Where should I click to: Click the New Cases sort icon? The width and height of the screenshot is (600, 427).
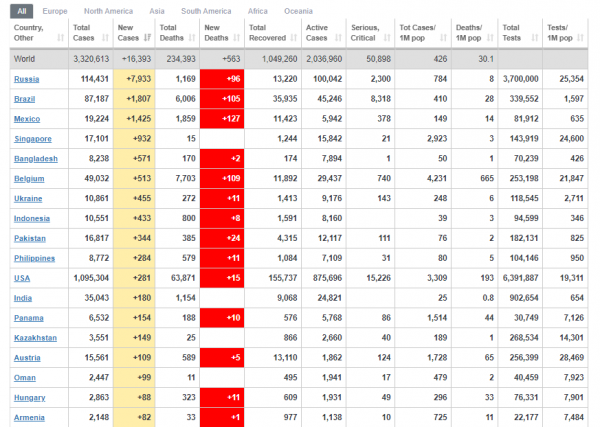point(147,37)
